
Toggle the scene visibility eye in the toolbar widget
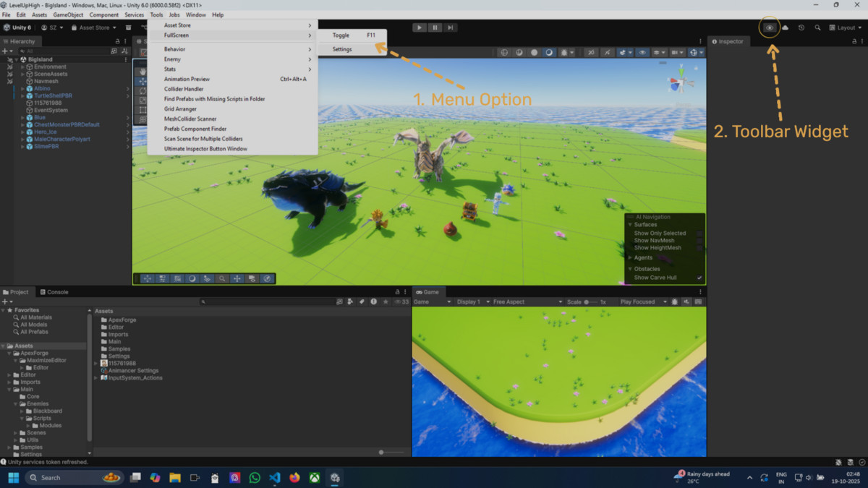click(769, 27)
